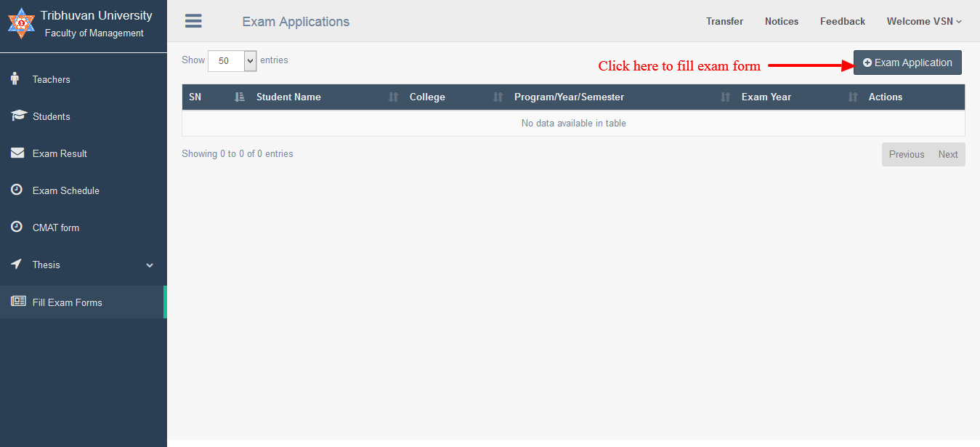Open the Transfer menu item
The height and width of the screenshot is (447, 980).
pos(724,22)
